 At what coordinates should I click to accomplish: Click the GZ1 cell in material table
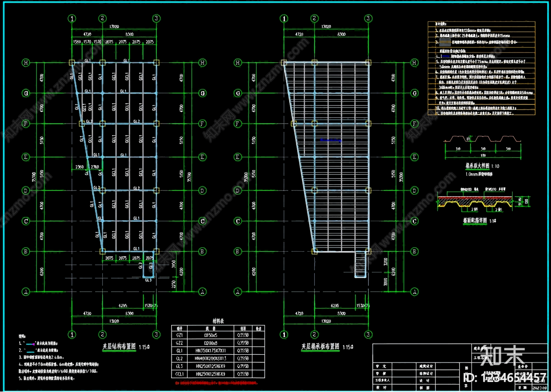(x=179, y=335)
